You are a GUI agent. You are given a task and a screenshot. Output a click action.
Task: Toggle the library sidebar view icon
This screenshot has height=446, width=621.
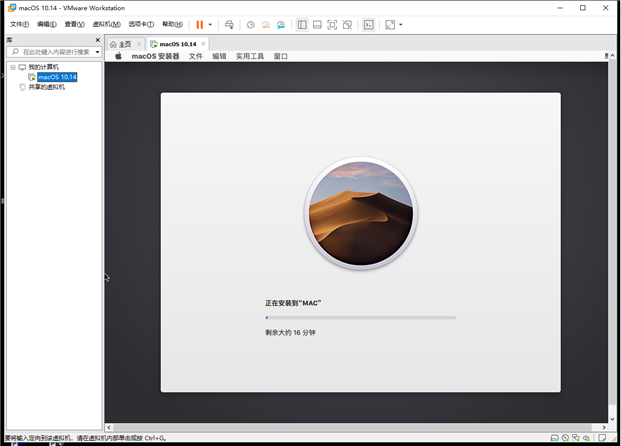pyautogui.click(x=302, y=25)
